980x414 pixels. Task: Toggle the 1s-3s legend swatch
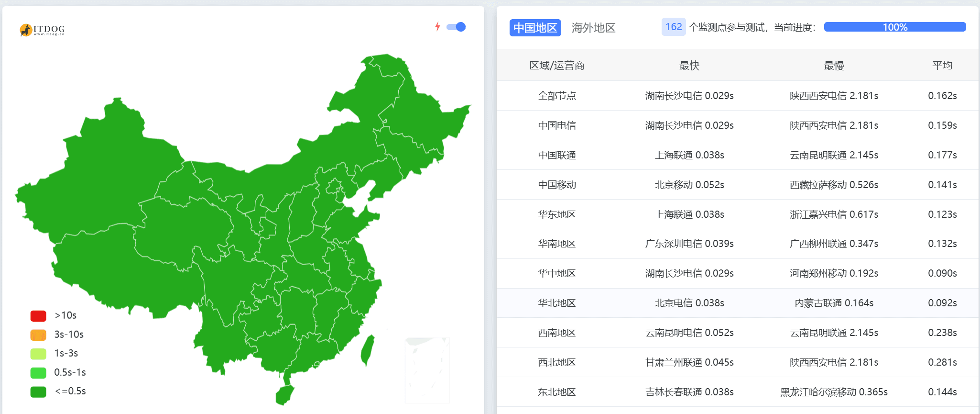coord(38,354)
